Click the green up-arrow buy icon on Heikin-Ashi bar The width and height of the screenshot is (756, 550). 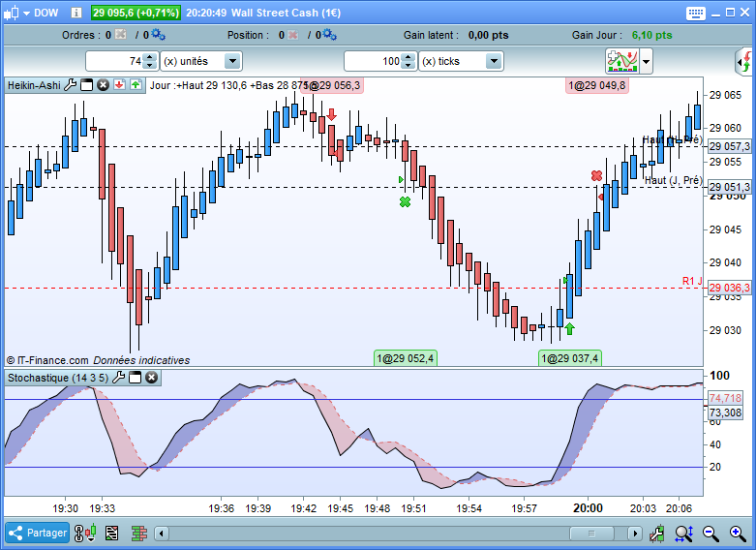pos(136,85)
